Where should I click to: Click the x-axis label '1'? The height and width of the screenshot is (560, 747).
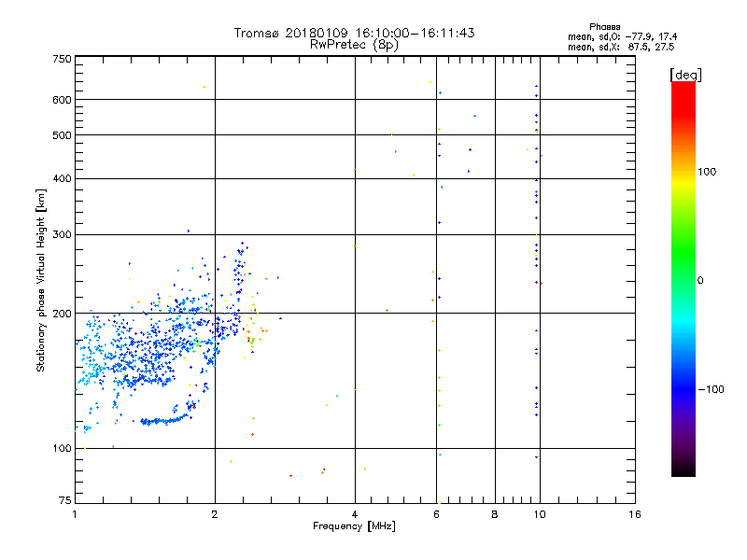click(x=75, y=514)
